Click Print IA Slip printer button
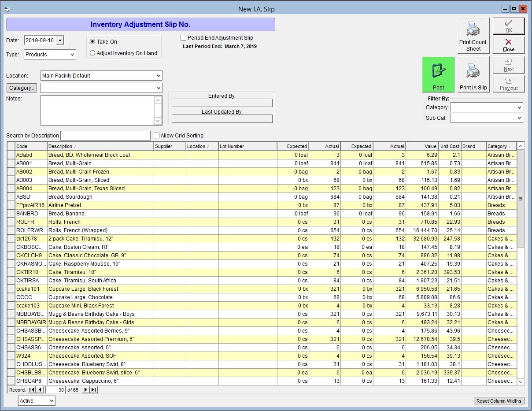Viewport: 532px width, 411px height. tap(473, 74)
